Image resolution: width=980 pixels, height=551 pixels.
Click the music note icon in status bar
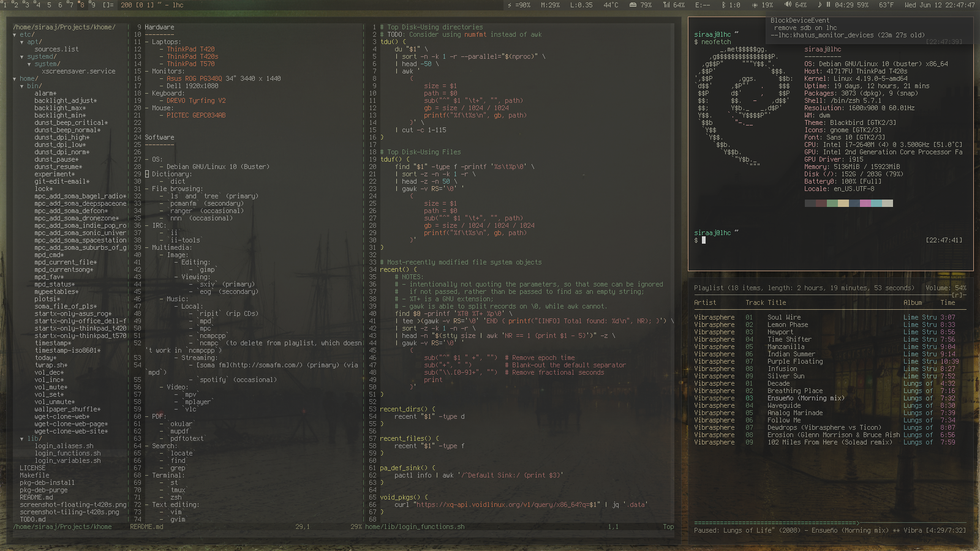click(x=820, y=5)
